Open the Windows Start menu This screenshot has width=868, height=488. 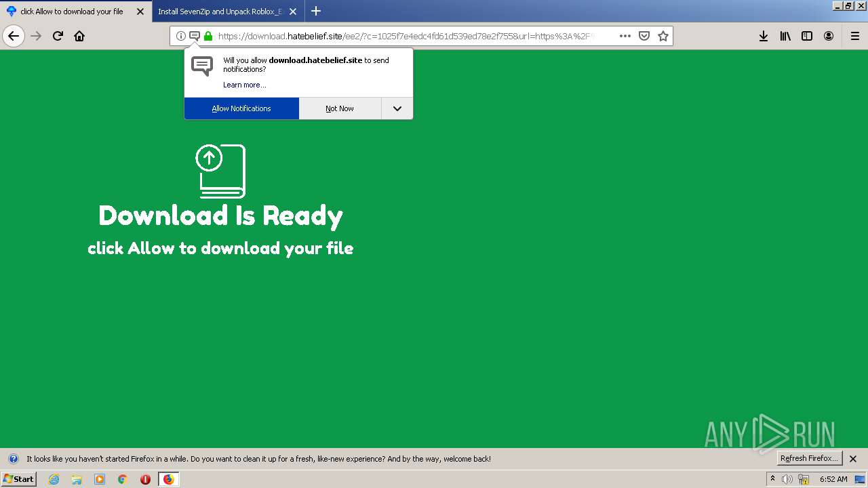pos(18,479)
